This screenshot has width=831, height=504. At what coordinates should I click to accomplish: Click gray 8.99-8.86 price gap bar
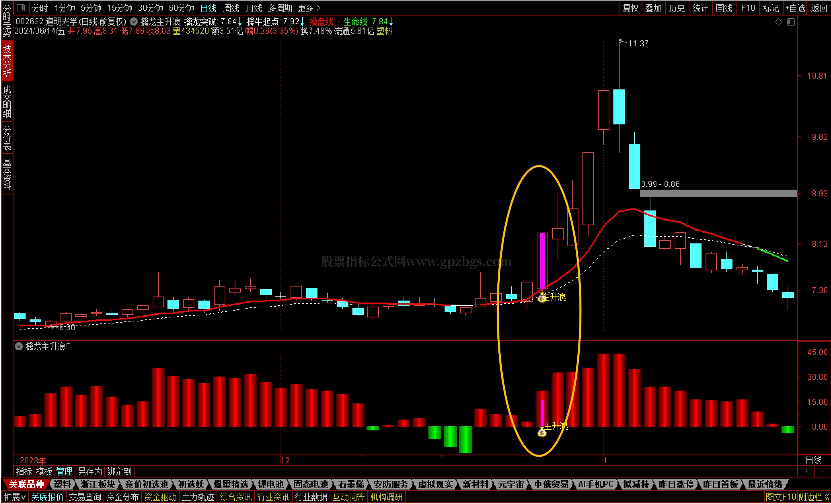tap(718, 193)
